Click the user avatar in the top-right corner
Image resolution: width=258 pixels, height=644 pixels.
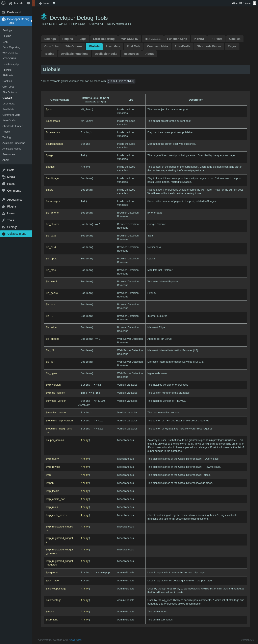click(x=255, y=3)
